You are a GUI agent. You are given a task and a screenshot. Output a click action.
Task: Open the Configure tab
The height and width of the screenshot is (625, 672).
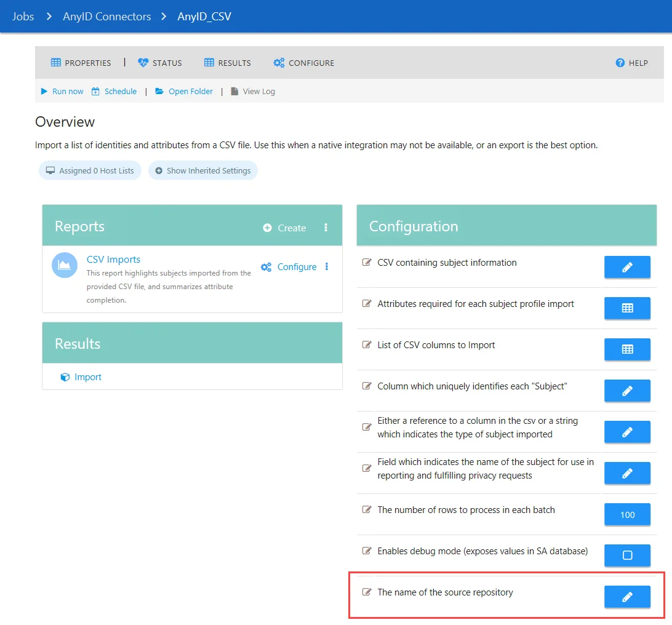[303, 63]
